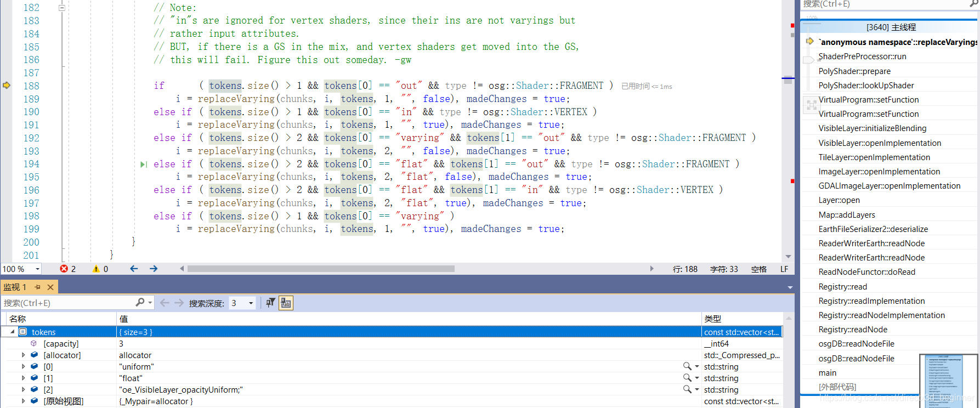
Task: Click the magnifier in watch search box
Action: (140, 302)
